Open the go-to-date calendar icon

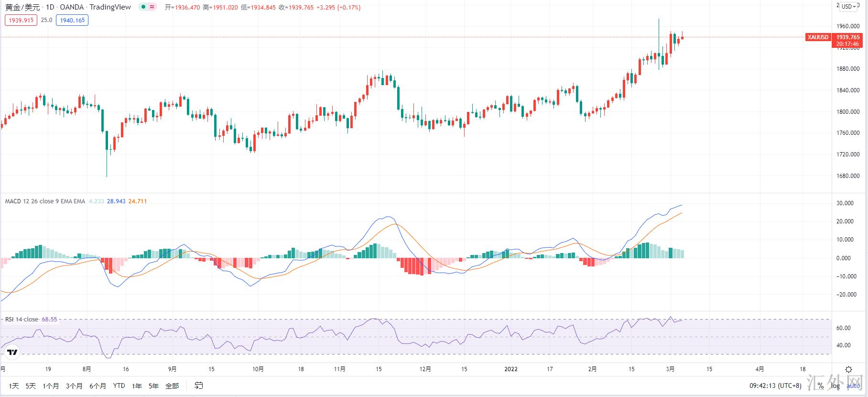[x=199, y=386]
